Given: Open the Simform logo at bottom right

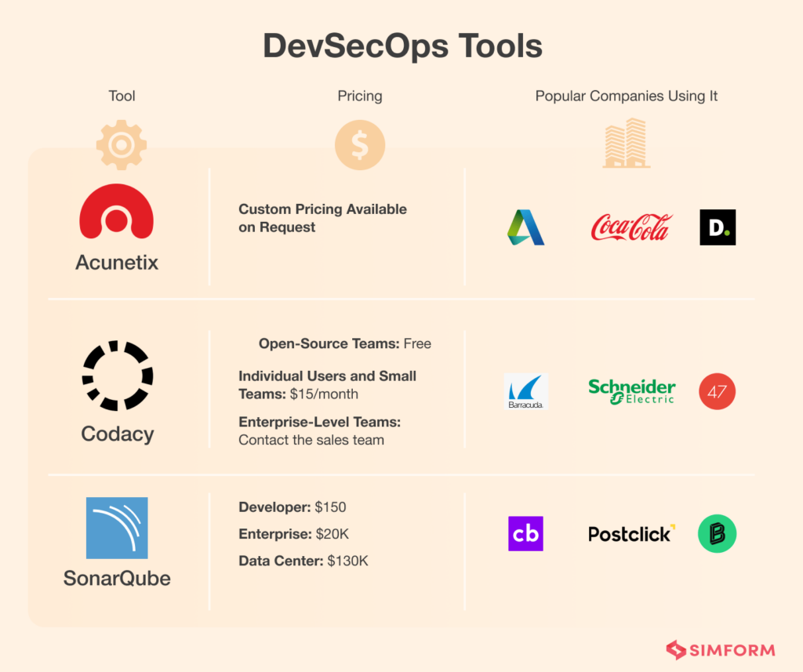Looking at the screenshot, I should point(719,650).
